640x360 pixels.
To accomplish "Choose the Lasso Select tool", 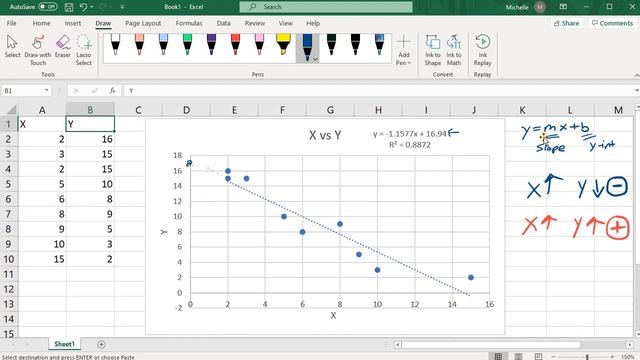I will 83,49.
